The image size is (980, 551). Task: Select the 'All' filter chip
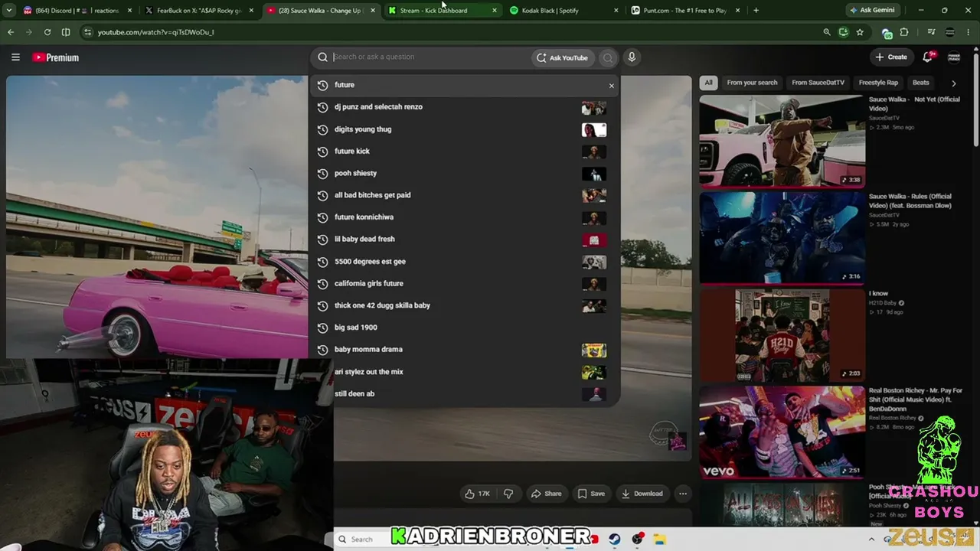tap(709, 83)
